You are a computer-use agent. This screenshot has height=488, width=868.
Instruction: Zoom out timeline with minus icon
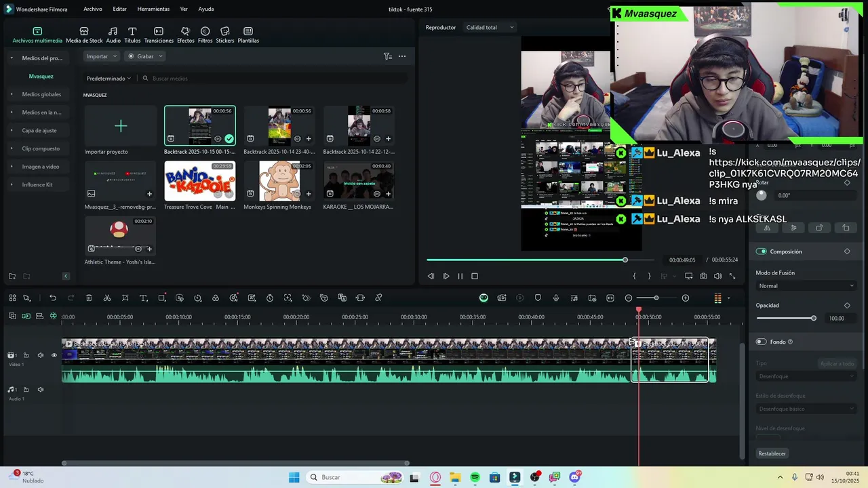[629, 298]
